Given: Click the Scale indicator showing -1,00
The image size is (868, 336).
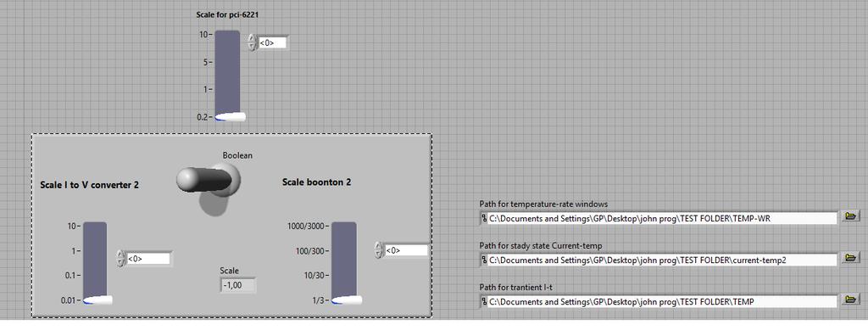Looking at the screenshot, I should (x=237, y=285).
